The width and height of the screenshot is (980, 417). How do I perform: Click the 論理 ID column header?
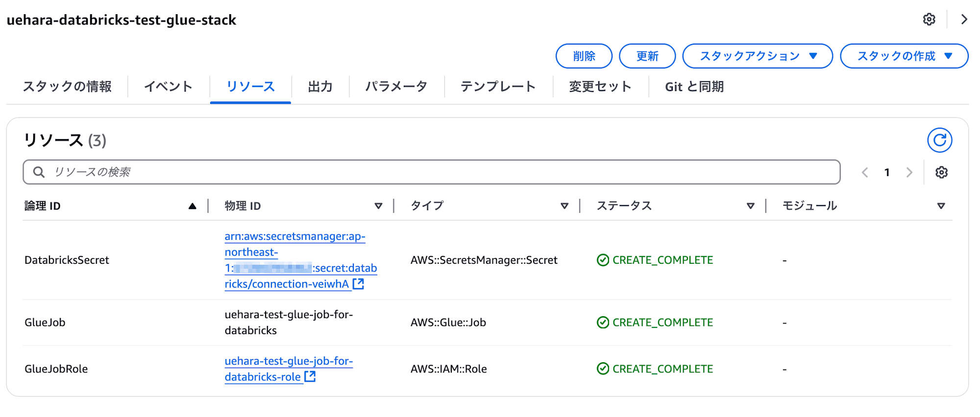point(43,206)
